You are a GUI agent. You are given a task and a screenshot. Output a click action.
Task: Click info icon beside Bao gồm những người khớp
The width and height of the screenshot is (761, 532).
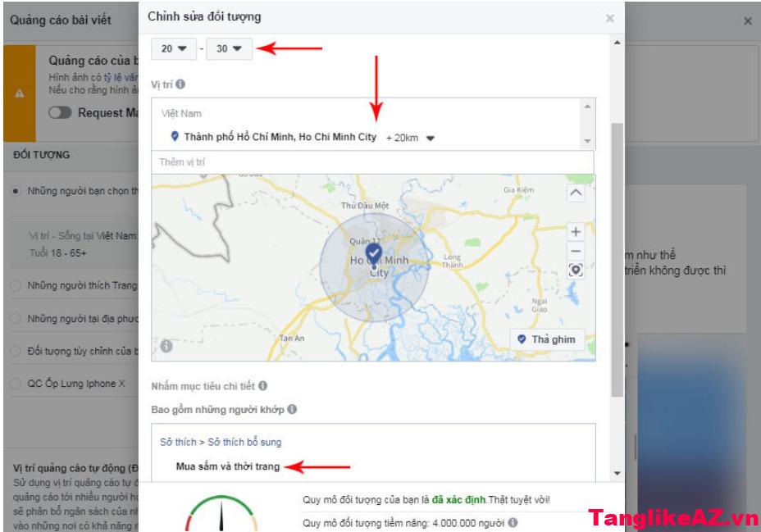click(292, 409)
